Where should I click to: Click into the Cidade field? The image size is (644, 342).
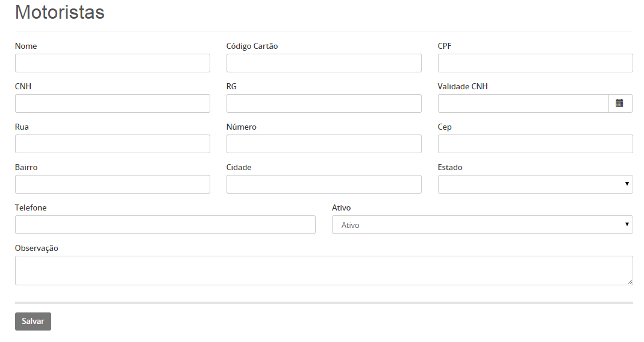[x=324, y=184]
